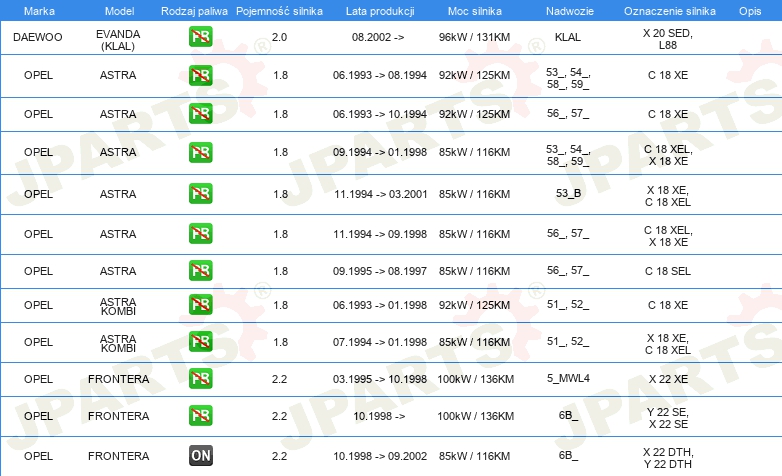This screenshot has height=476, width=782.
Task: Select the Y 22 SE, X 22 SE engine cell
Action: coord(668,418)
